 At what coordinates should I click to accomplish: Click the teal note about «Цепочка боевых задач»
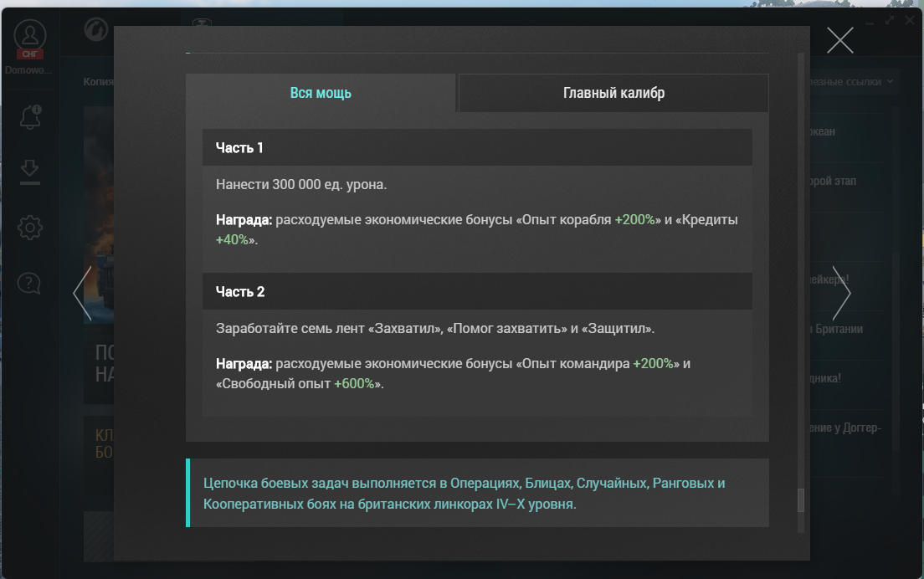(x=477, y=493)
